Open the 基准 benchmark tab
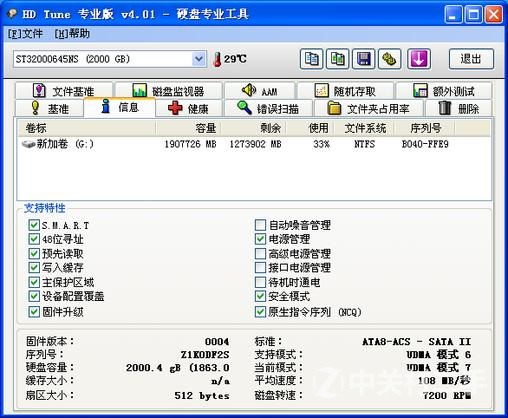Image resolution: width=508 pixels, height=418 pixels. (49, 109)
